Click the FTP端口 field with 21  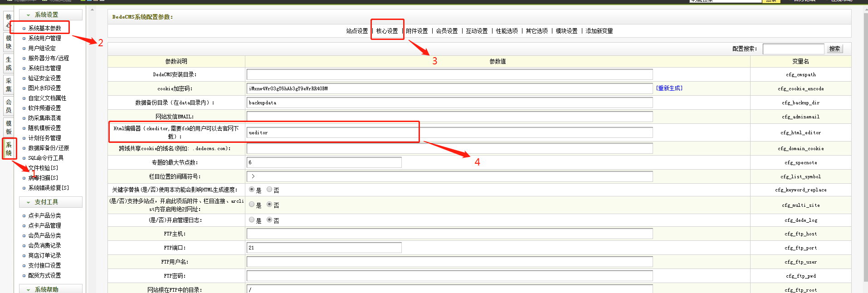pos(324,248)
